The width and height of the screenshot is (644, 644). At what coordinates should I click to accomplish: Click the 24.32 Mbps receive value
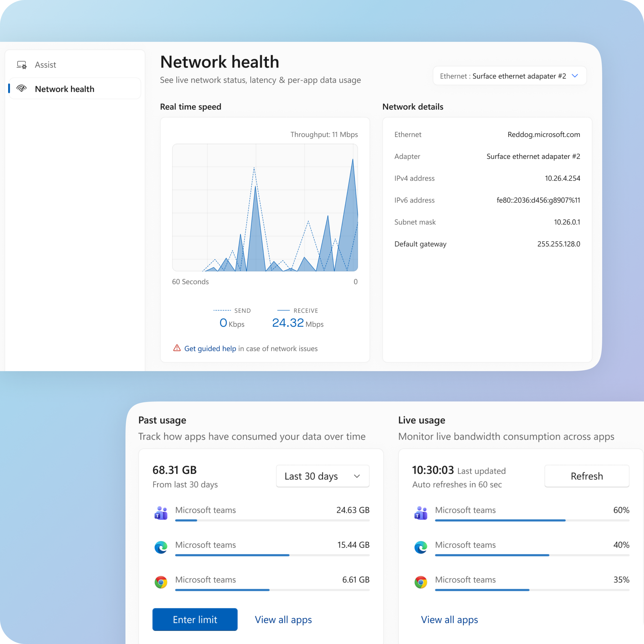(298, 323)
